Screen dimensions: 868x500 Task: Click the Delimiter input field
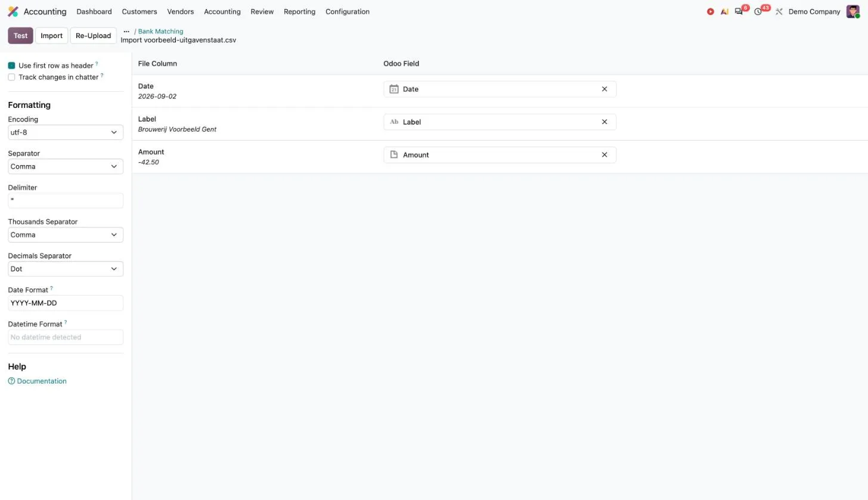pos(66,200)
